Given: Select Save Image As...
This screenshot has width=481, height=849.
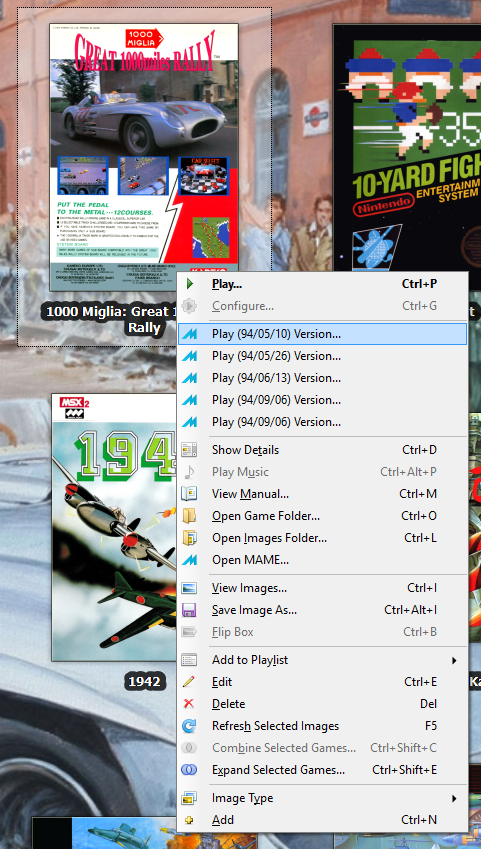Looking at the screenshot, I should click(322, 610).
